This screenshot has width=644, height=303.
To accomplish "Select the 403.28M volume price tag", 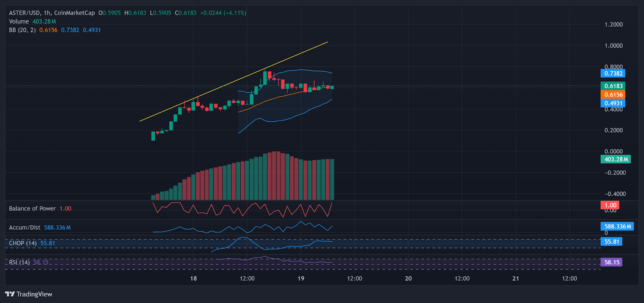I will click(x=616, y=159).
